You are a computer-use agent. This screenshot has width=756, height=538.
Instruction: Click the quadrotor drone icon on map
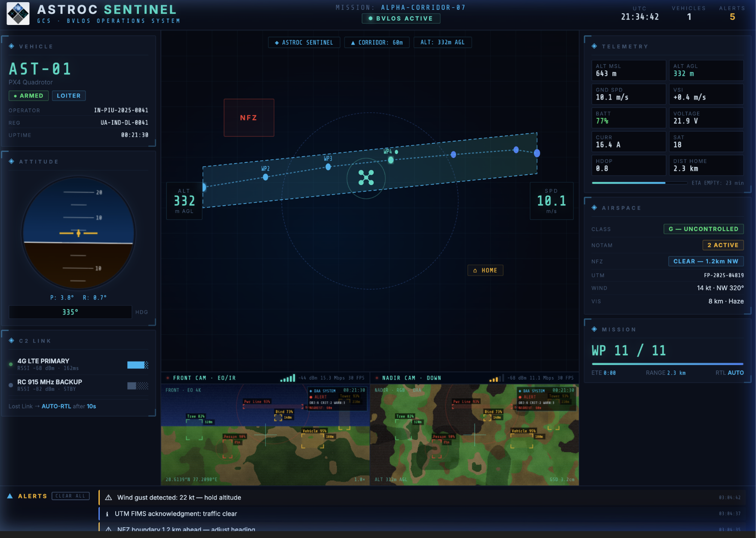click(x=366, y=178)
